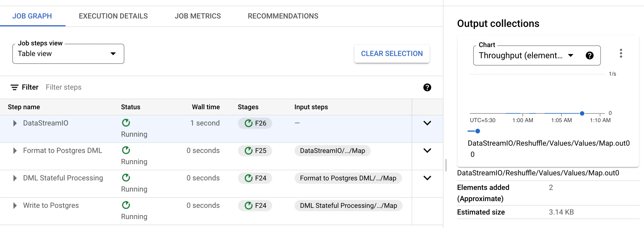Image resolution: width=644 pixels, height=228 pixels.
Task: Switch to the Execution Details tab
Action: pyautogui.click(x=113, y=16)
